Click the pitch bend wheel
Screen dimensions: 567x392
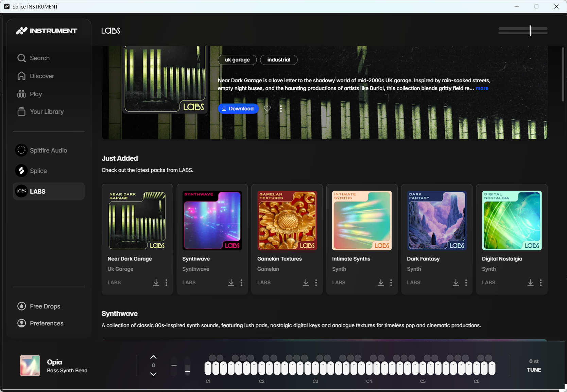coord(174,366)
